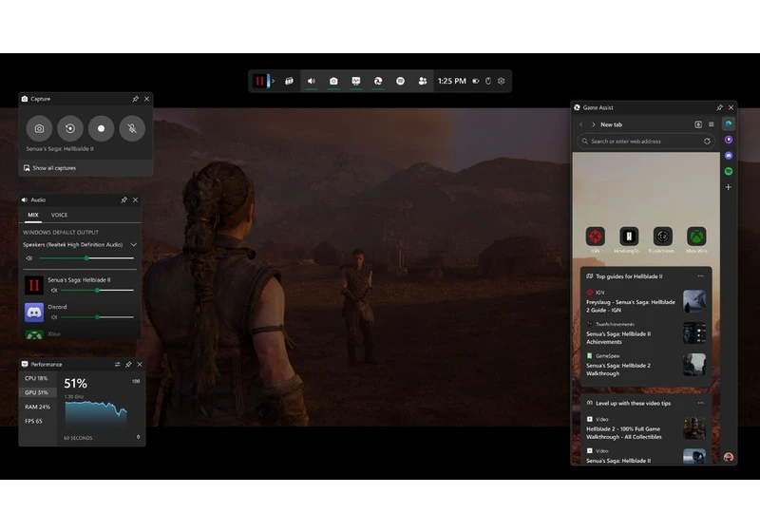This screenshot has width=760, height=532.
Task: Open Performance widget options icon
Action: pos(117,365)
